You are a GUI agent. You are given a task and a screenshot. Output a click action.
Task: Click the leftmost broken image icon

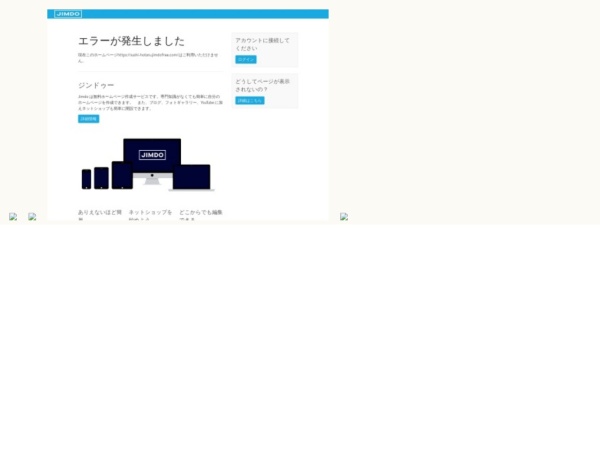coord(13,217)
